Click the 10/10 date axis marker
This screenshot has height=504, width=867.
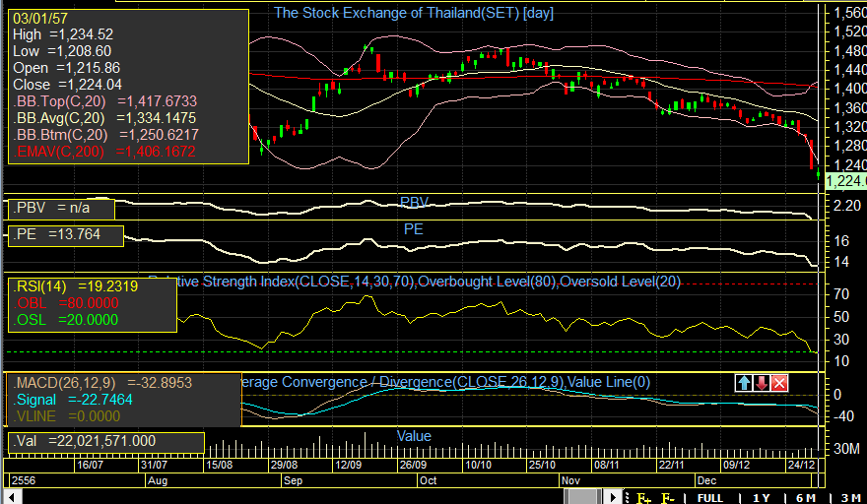(x=478, y=465)
